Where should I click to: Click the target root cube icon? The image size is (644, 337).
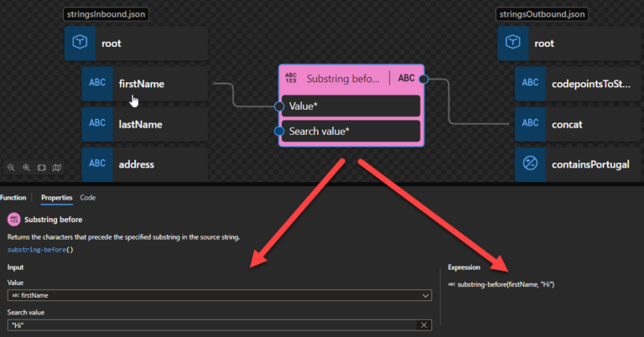point(513,44)
